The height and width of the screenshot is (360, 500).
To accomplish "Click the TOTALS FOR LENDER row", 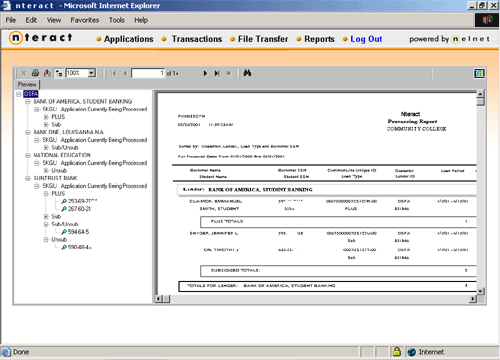I will coord(328,286).
